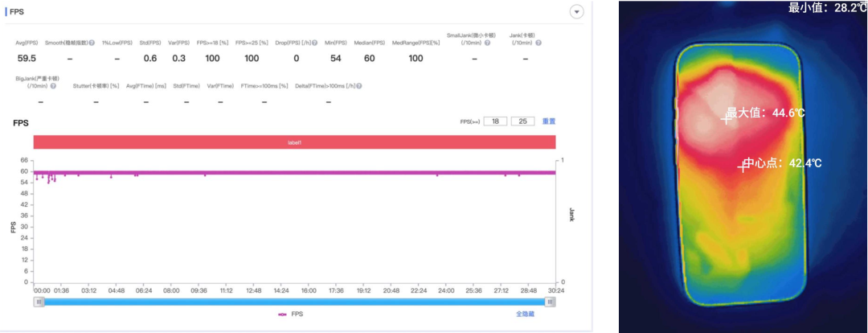
Task: Click 全隐藏 to hide all series
Action: 525,314
